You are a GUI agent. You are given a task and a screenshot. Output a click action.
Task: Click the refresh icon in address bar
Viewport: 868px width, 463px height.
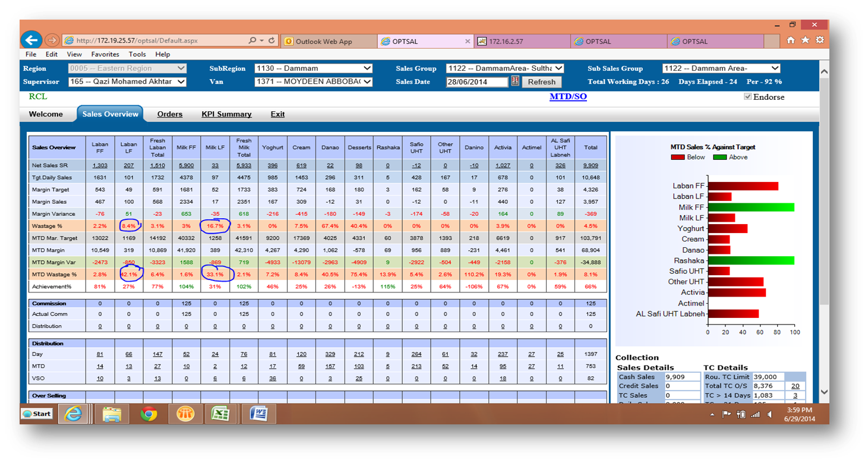tap(272, 41)
